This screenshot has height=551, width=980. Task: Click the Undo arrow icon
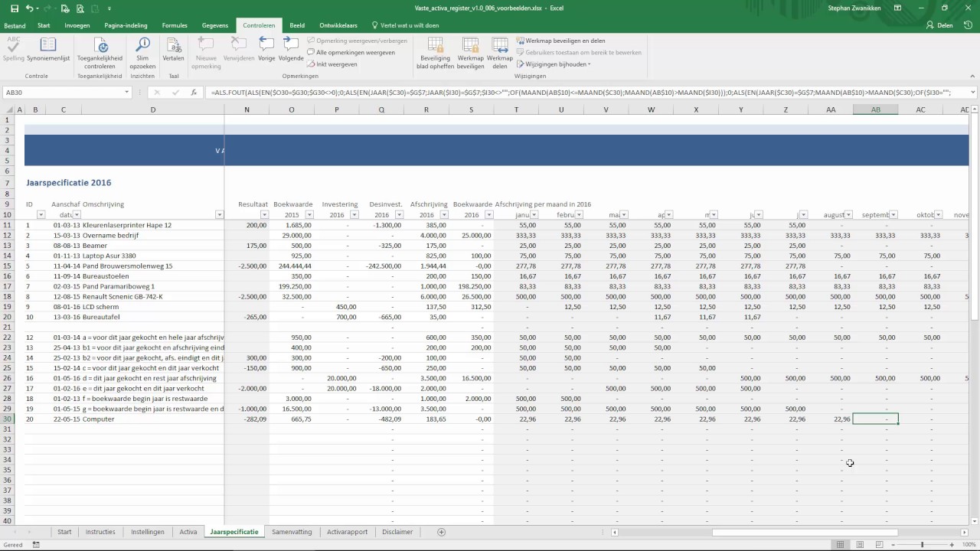pyautogui.click(x=29, y=8)
